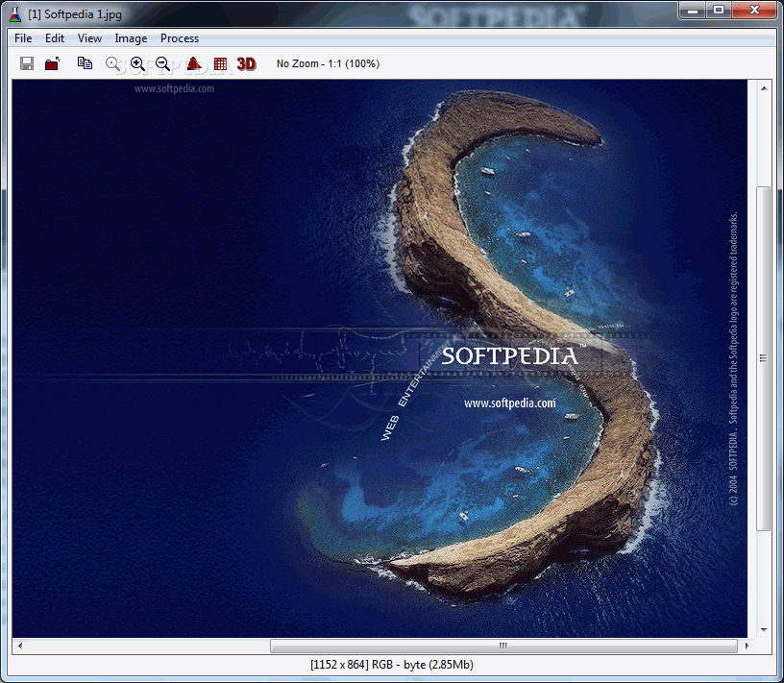Open the View menu
This screenshot has height=683, width=784.
89,38
